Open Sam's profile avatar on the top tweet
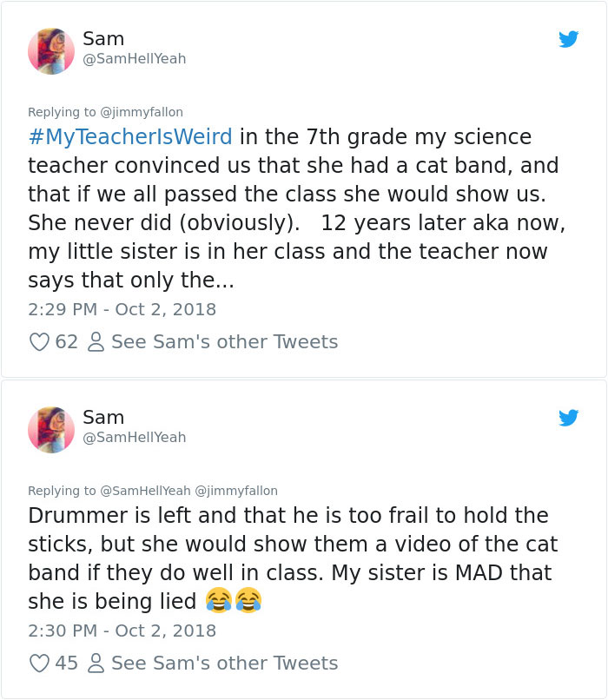This screenshot has height=700, width=608. click(x=53, y=50)
